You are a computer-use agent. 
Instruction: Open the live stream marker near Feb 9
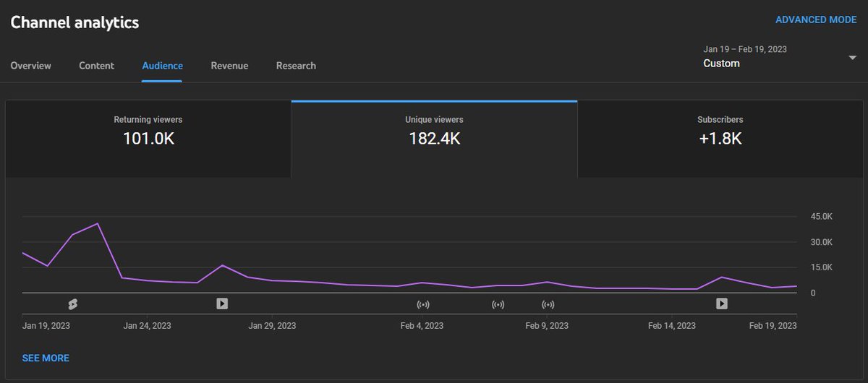click(548, 304)
